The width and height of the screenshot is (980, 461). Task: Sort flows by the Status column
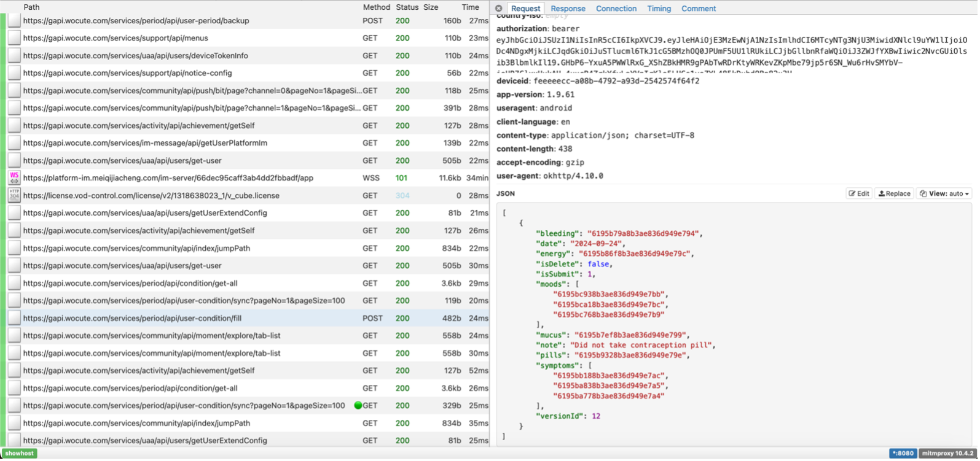click(406, 7)
